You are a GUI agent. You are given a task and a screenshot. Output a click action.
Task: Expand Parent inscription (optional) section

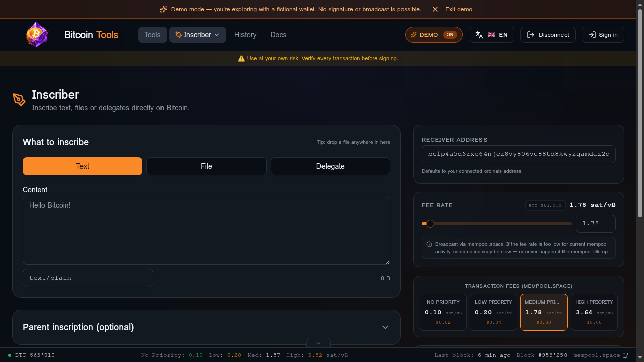tap(206, 327)
